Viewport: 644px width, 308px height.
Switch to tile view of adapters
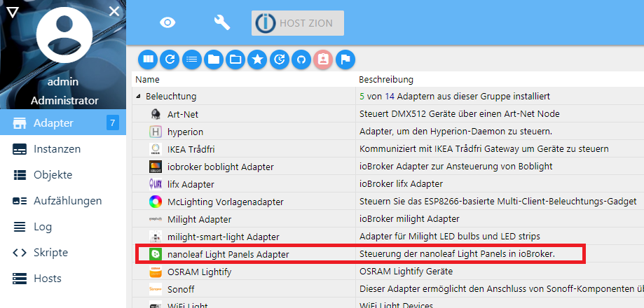point(148,59)
